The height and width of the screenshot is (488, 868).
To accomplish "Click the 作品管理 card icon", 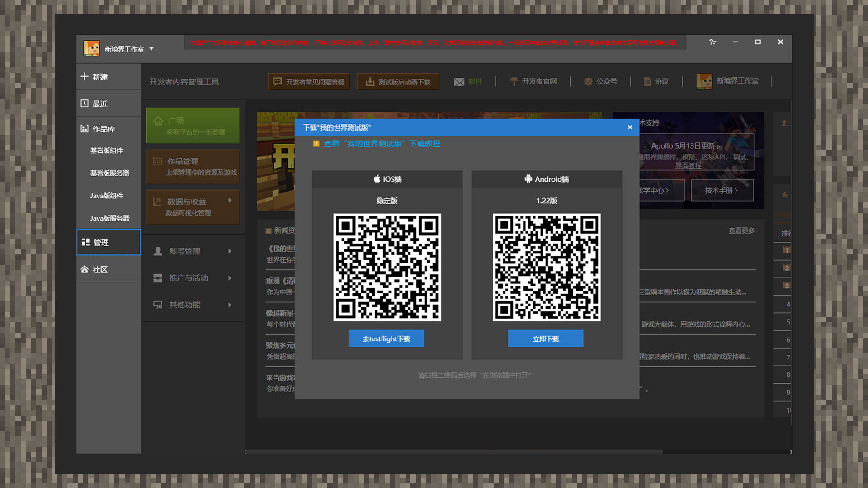I will coord(157,161).
